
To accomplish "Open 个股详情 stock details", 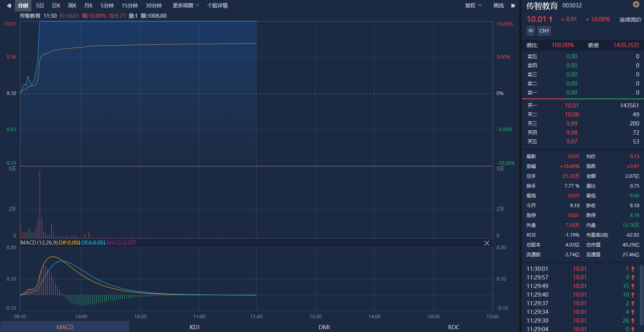I will coord(217,5).
